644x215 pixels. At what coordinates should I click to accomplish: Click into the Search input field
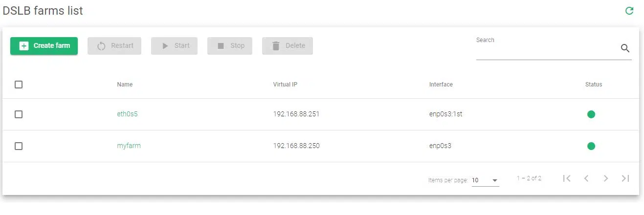click(545, 50)
